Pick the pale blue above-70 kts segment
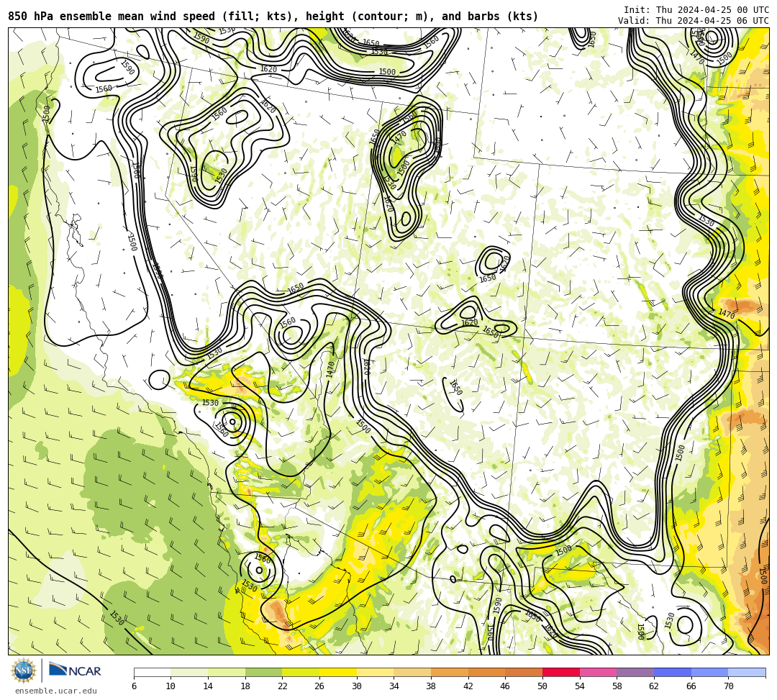Screen dimensions: 777x700 [x=747, y=672]
